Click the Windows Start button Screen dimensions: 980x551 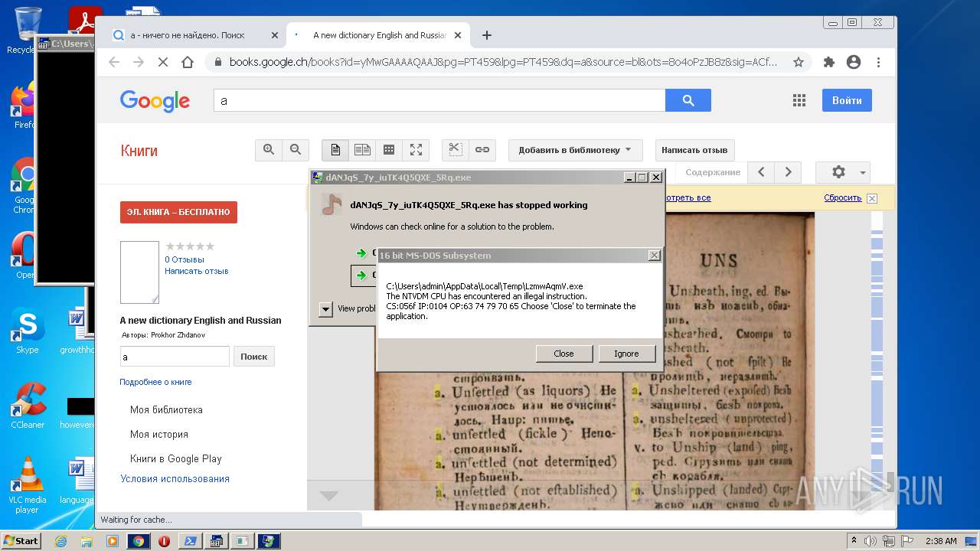21,541
